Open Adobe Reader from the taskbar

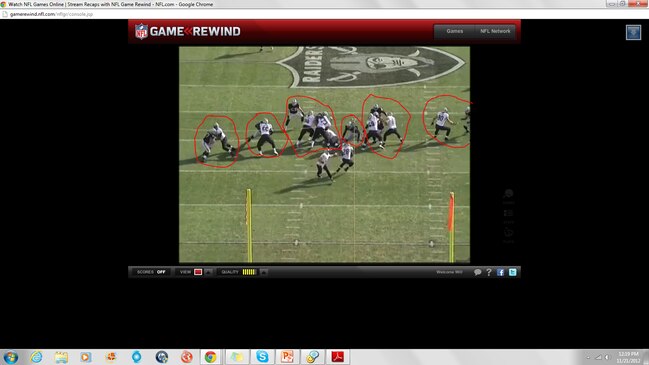coord(338,357)
